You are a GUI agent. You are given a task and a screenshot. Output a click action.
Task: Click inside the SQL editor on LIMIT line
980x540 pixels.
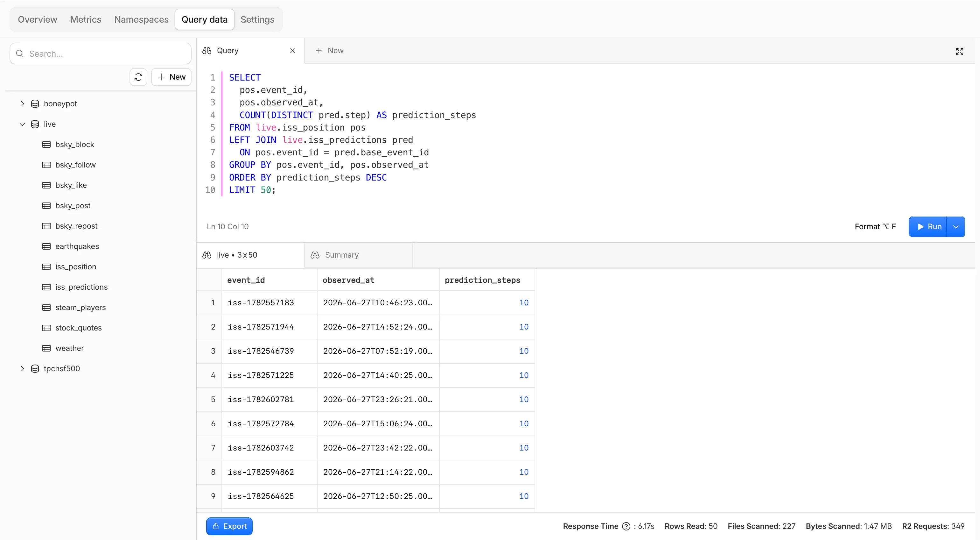pyautogui.click(x=252, y=190)
